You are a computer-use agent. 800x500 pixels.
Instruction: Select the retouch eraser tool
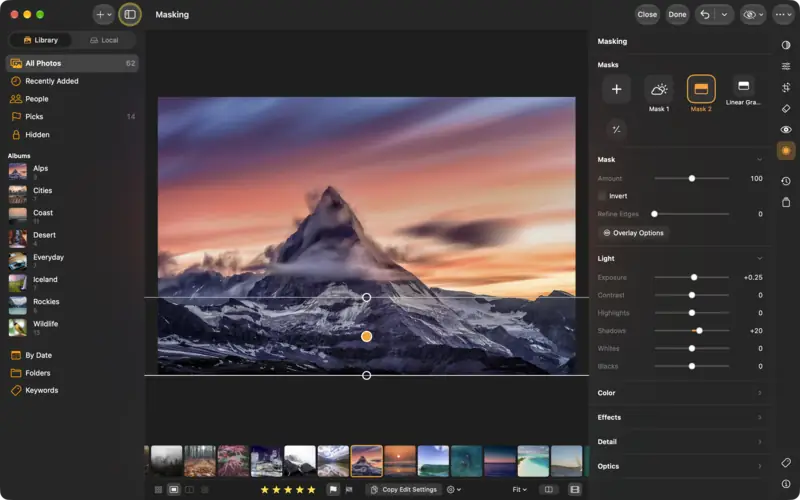coord(786,109)
